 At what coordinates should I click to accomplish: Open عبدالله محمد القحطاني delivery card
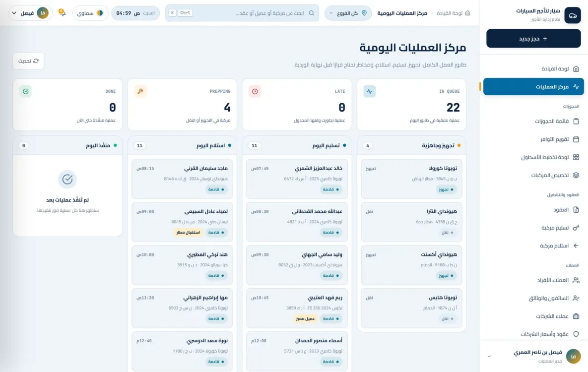pos(297,222)
